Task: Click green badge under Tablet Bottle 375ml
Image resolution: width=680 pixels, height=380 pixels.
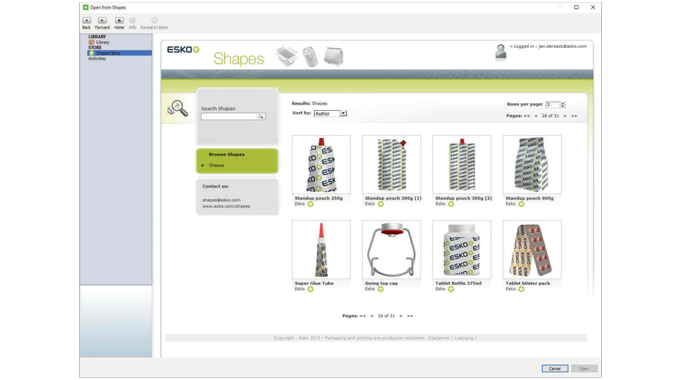Action: click(x=451, y=289)
